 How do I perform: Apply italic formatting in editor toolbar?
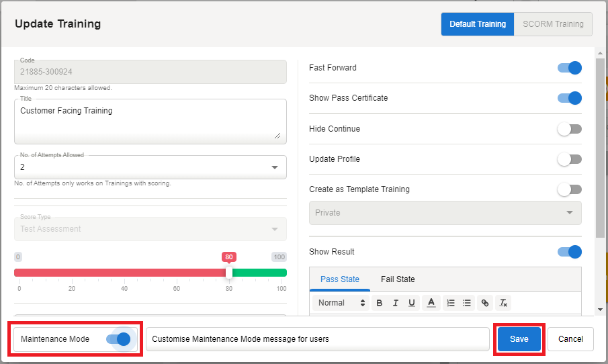[396, 303]
